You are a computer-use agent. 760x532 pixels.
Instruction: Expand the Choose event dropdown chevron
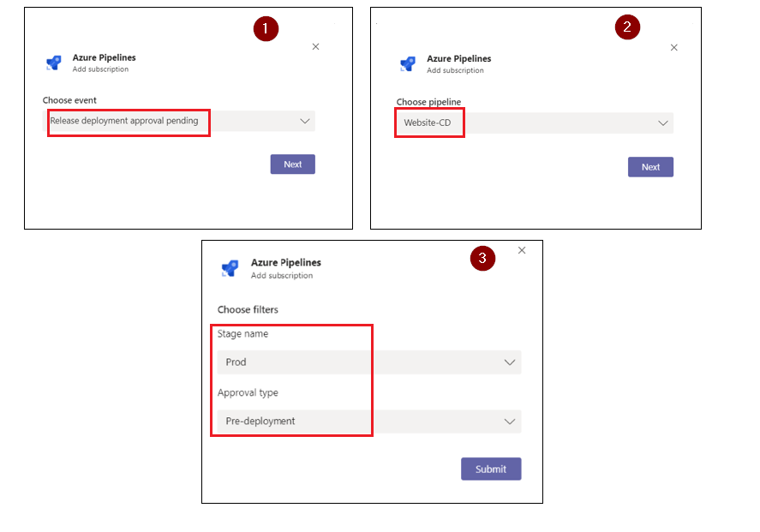click(x=304, y=121)
